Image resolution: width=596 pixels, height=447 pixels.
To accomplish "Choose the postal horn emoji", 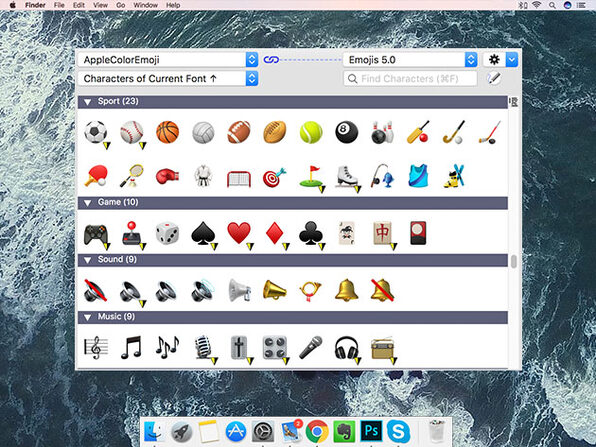I will coord(311,291).
